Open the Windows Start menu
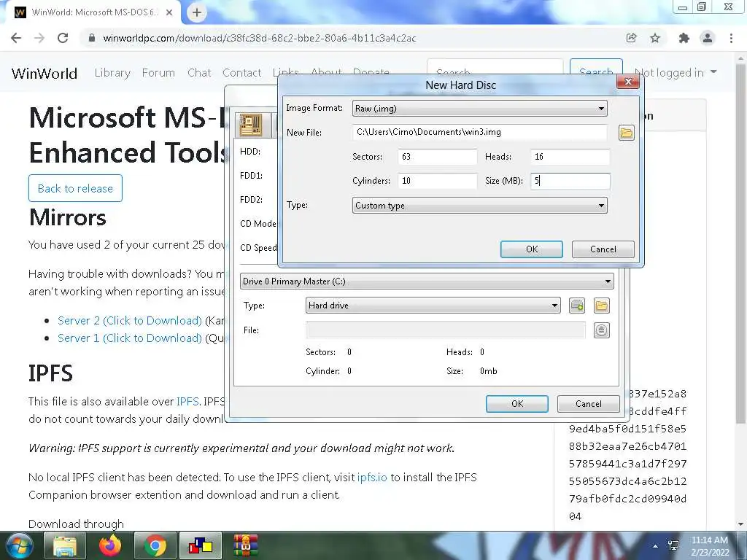Image resolution: width=747 pixels, height=560 pixels. click(x=19, y=545)
